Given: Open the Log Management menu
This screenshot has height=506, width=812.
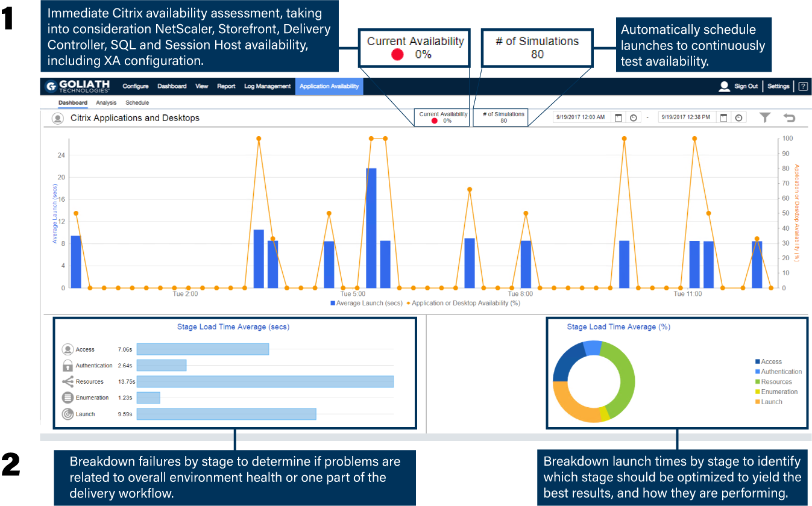Looking at the screenshot, I should [267, 86].
